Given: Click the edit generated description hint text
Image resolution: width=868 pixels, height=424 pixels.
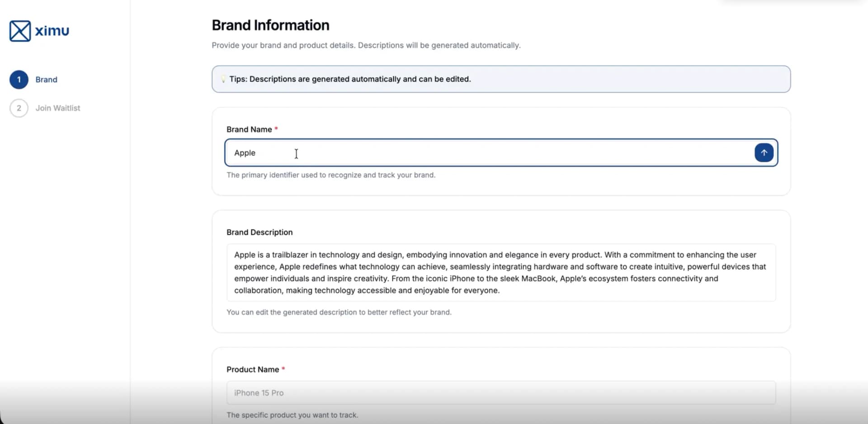Looking at the screenshot, I should pyautogui.click(x=339, y=312).
